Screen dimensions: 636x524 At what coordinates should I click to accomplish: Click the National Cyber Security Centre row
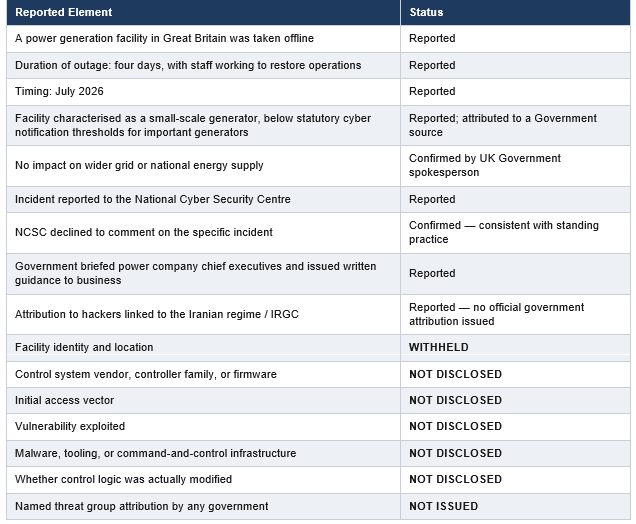[x=318, y=200]
